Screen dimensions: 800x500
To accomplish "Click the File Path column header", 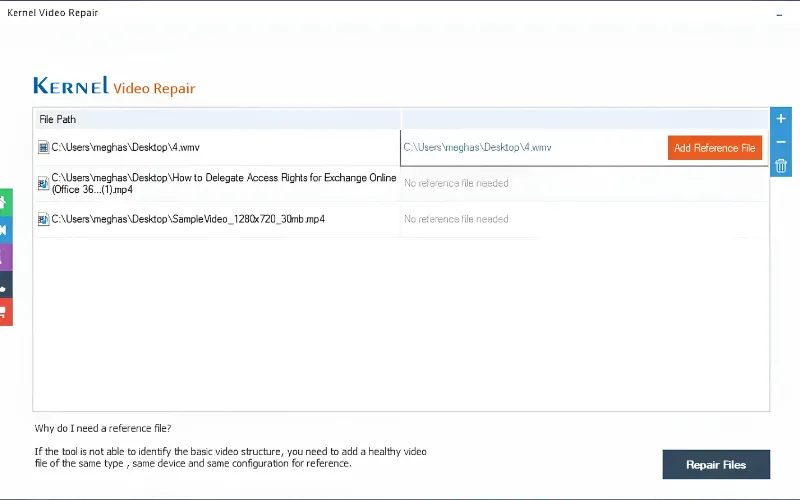I will pyautogui.click(x=217, y=119).
